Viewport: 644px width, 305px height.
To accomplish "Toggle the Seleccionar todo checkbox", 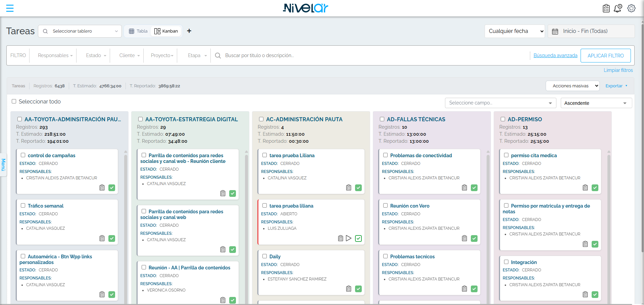I will pyautogui.click(x=14, y=101).
